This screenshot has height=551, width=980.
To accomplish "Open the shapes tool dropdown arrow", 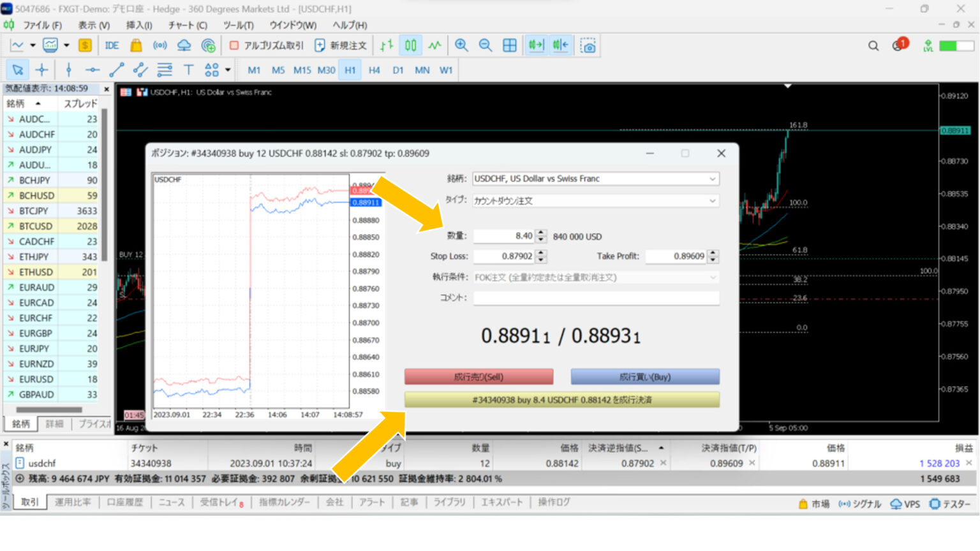I will click(228, 70).
